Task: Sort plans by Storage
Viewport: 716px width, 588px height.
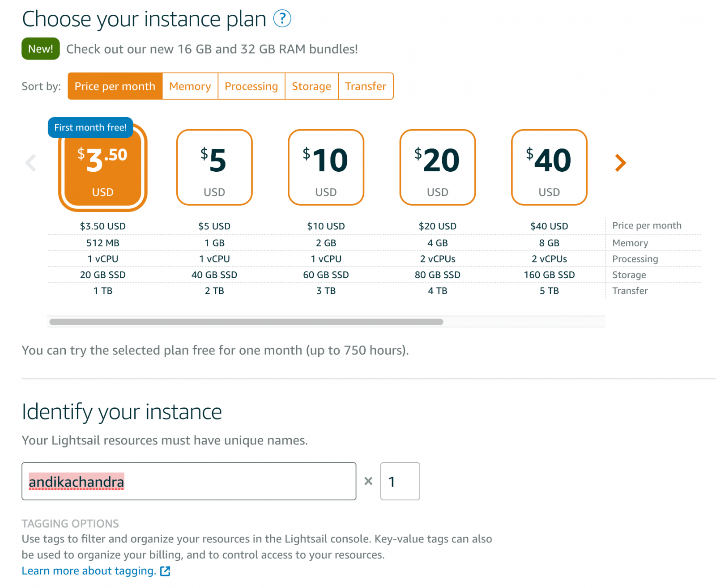Action: [311, 86]
